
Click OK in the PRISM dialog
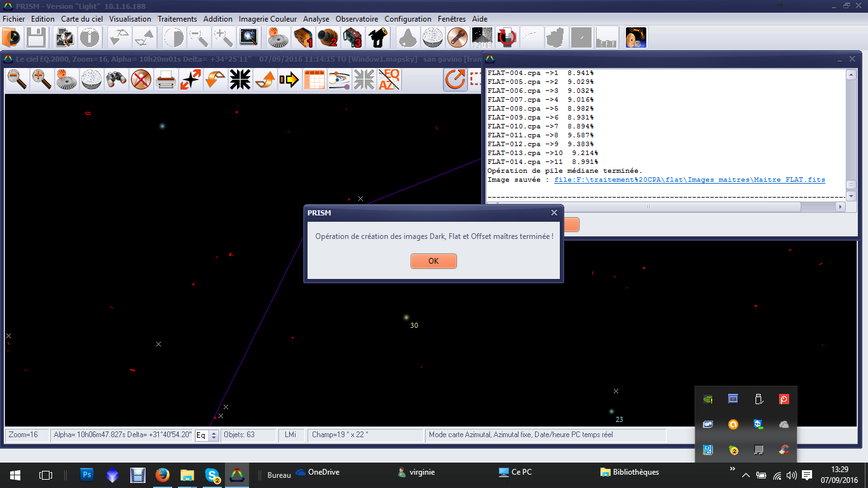433,261
